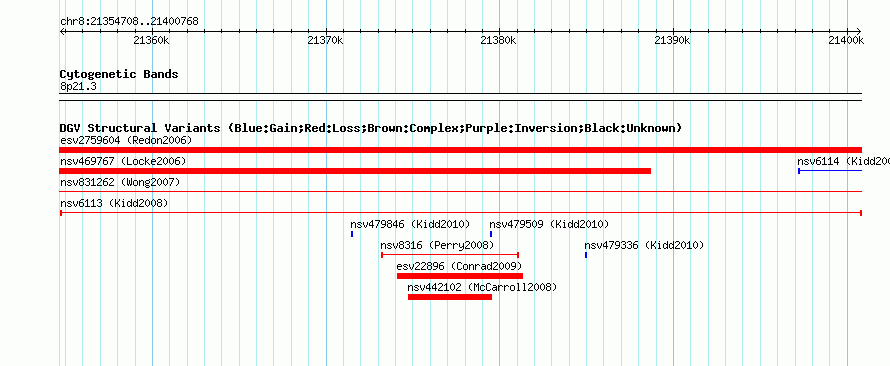Image resolution: width=890 pixels, height=366 pixels.
Task: Click the esv2759604 red loss bar
Action: 460,150
